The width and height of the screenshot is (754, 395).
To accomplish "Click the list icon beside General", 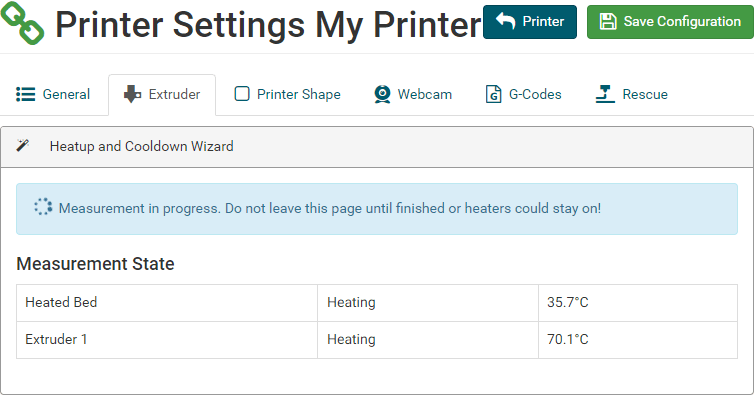I will [x=25, y=94].
